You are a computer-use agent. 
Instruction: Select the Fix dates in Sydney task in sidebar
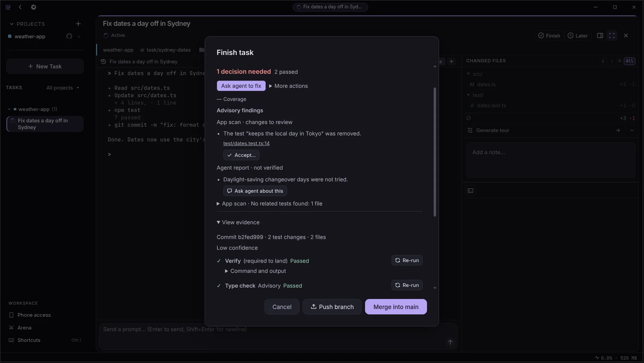pyautogui.click(x=45, y=124)
